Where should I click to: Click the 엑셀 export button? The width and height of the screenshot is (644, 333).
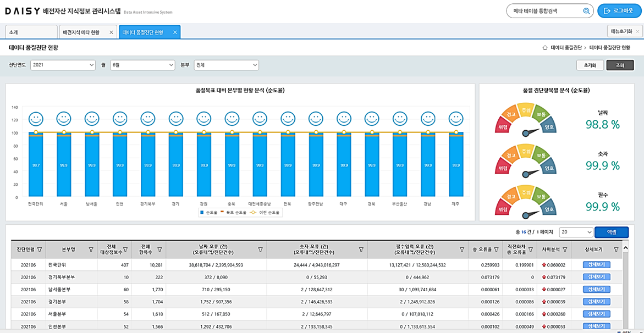tap(612, 232)
